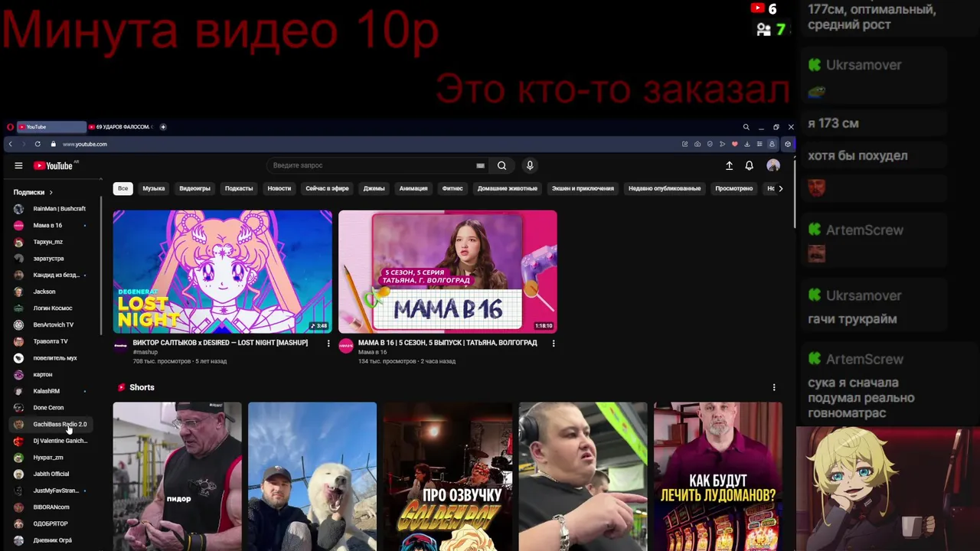
Task: Click the site padlock icon in address bar
Action: coord(53,144)
